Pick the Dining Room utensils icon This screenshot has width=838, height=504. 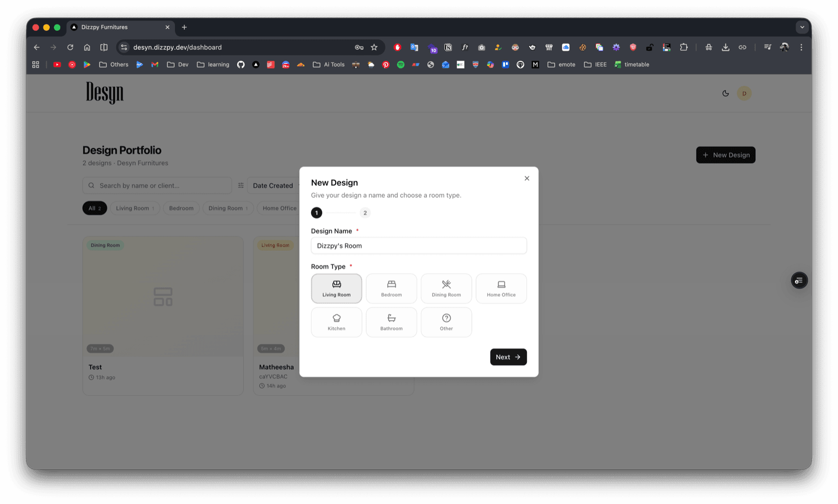(x=446, y=284)
